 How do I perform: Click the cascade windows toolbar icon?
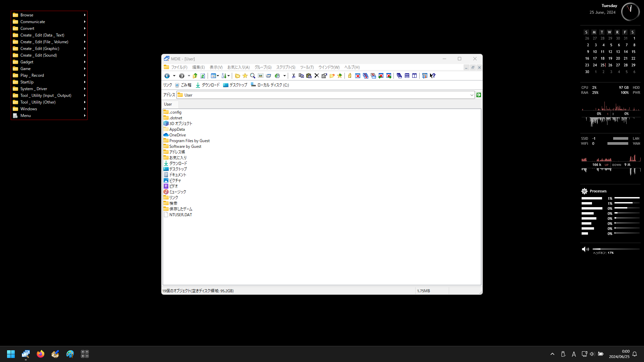(x=399, y=76)
